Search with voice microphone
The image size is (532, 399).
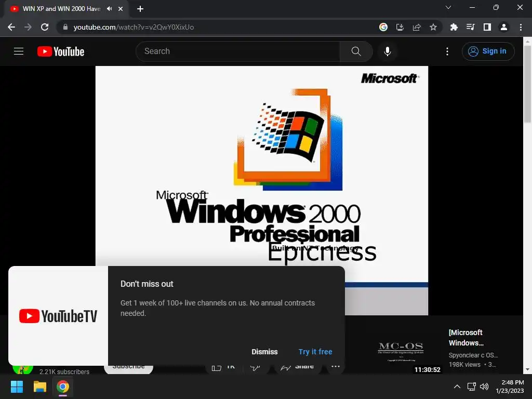(388, 51)
